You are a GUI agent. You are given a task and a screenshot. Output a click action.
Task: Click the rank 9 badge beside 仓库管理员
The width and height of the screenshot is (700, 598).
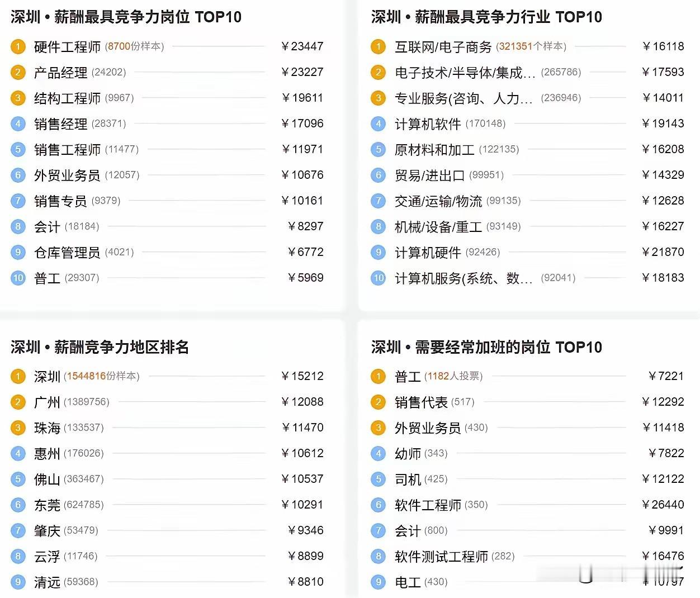point(18,252)
